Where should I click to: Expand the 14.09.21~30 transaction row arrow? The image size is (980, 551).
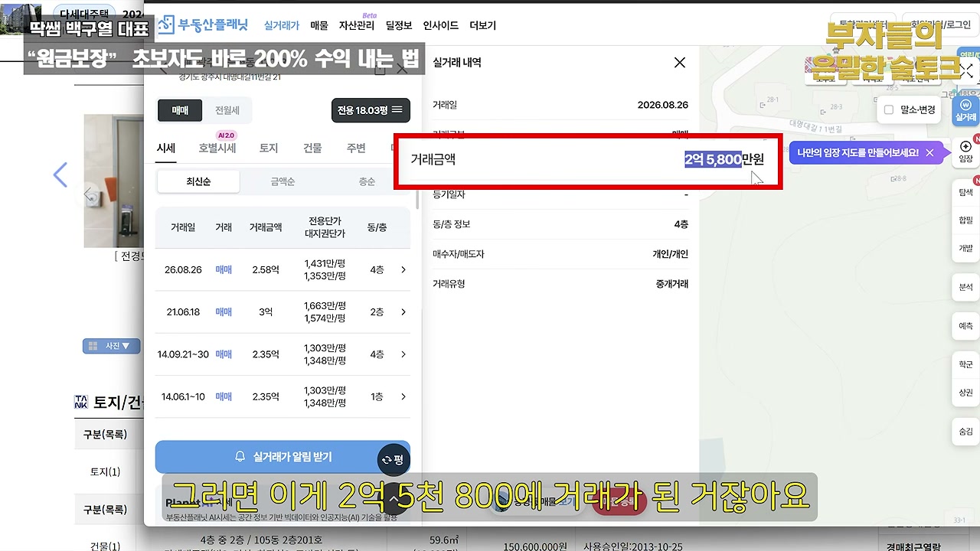click(403, 354)
